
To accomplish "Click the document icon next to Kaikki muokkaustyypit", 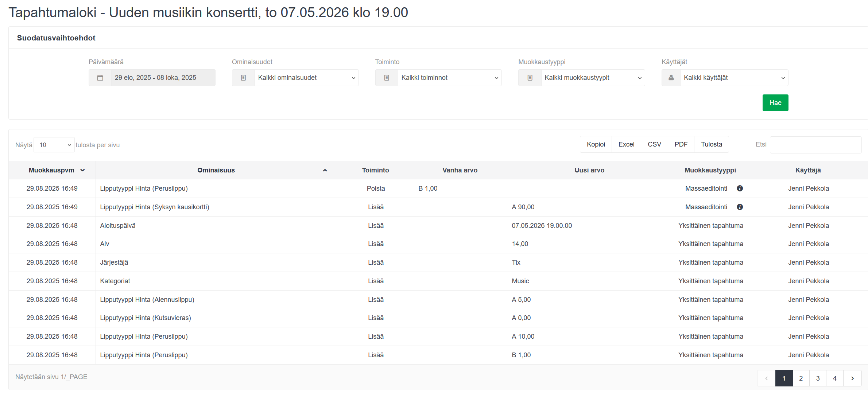I will tap(530, 78).
